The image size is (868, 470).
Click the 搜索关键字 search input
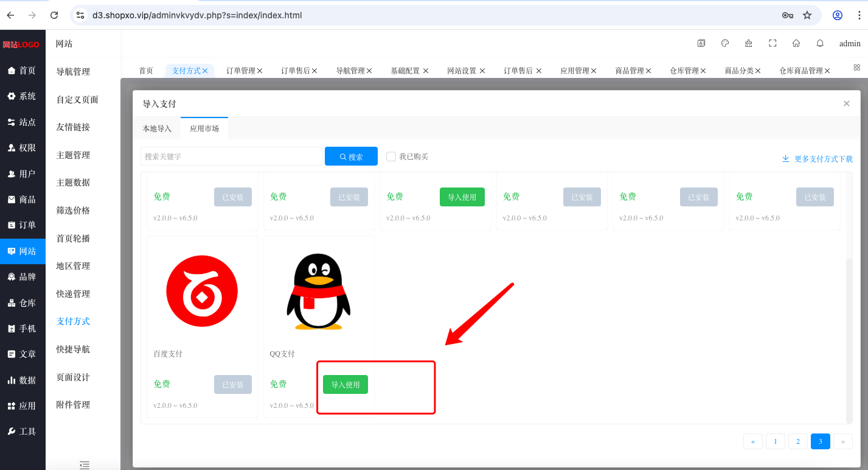coord(232,156)
